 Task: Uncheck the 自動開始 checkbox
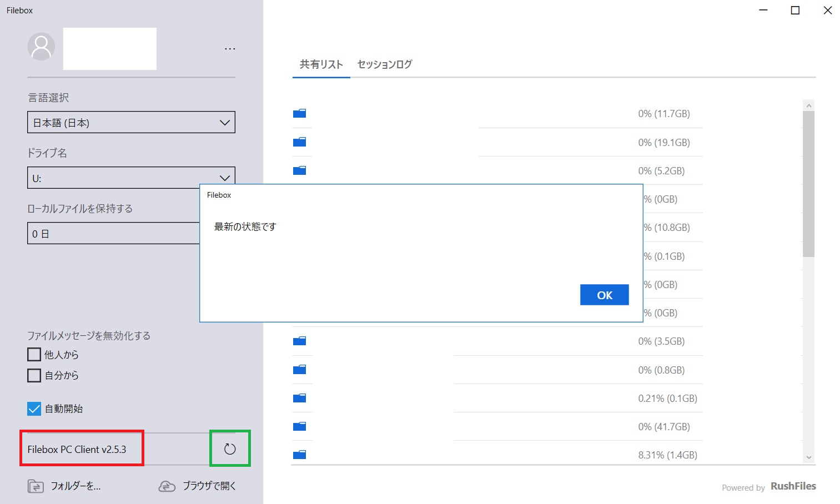34,409
